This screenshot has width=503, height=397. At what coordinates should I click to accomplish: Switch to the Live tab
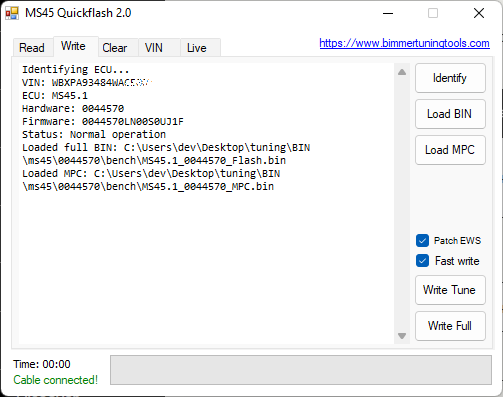click(x=200, y=48)
